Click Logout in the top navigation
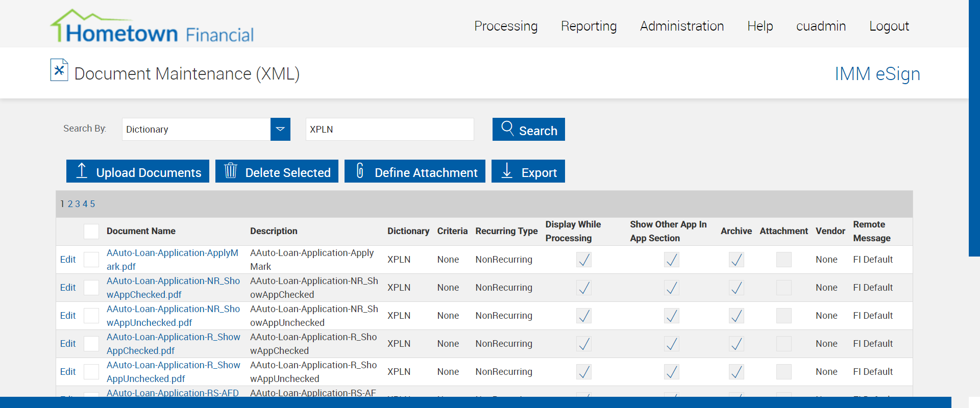The width and height of the screenshot is (980, 408). (889, 26)
